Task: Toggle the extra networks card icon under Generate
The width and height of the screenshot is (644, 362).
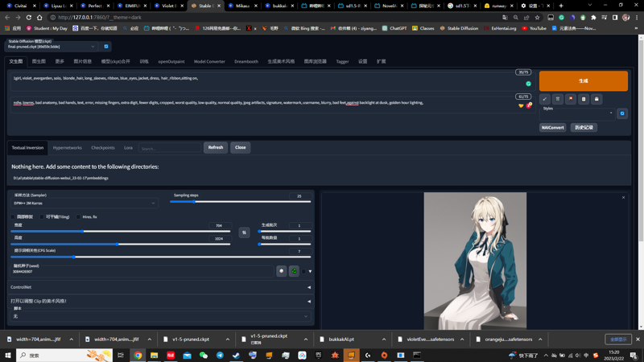Action: [x=571, y=99]
